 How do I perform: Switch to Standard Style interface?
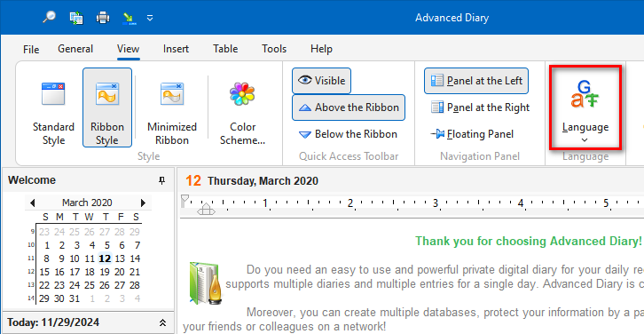(53, 107)
